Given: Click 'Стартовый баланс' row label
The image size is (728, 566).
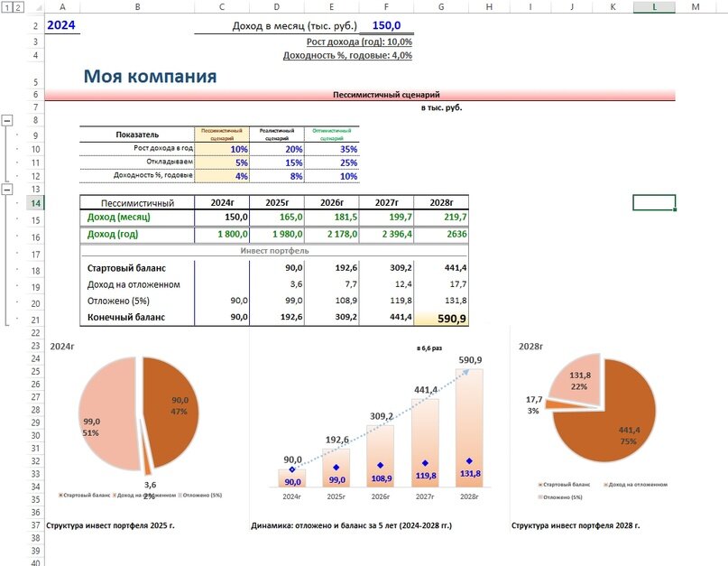Looking at the screenshot, I should pos(126,268).
